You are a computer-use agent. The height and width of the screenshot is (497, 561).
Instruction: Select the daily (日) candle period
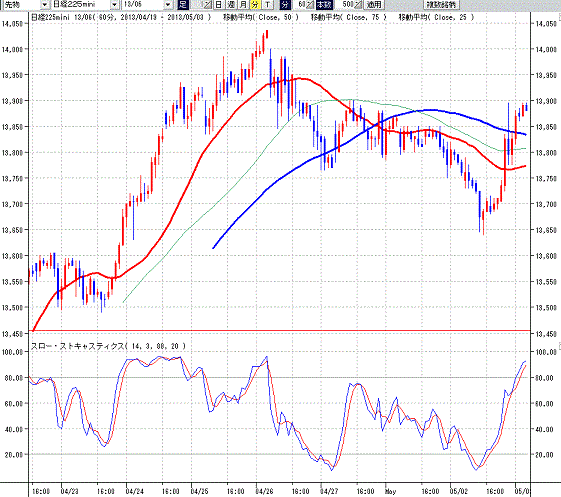(218, 5)
